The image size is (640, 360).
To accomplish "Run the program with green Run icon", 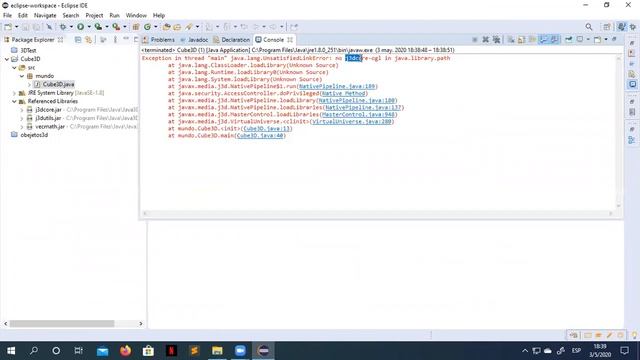I will click(81, 27).
